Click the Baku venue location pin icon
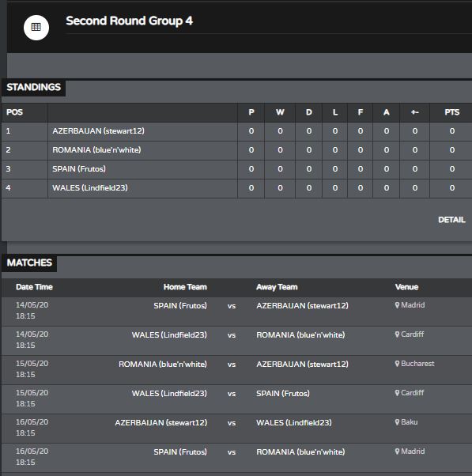 (x=397, y=422)
